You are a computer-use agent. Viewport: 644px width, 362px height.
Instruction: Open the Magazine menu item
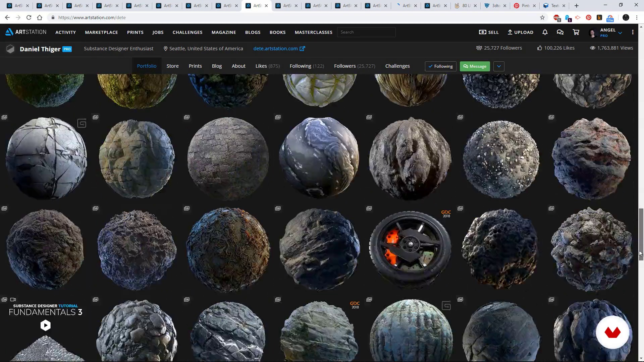224,32
